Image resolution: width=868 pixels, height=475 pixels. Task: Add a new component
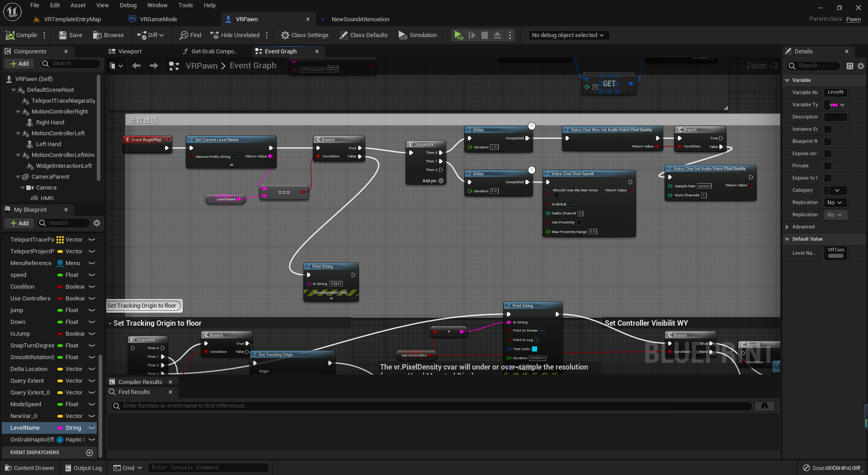pyautogui.click(x=19, y=64)
